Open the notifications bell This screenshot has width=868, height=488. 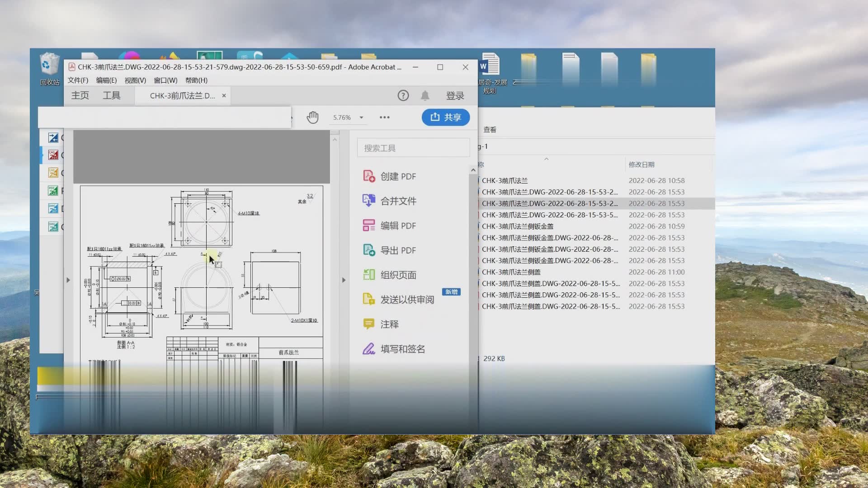pos(425,96)
